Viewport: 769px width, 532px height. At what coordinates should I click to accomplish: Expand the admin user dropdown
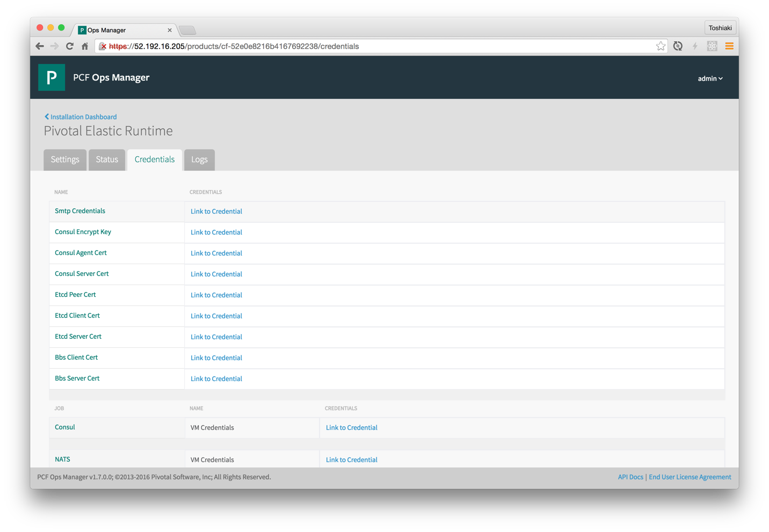[710, 78]
